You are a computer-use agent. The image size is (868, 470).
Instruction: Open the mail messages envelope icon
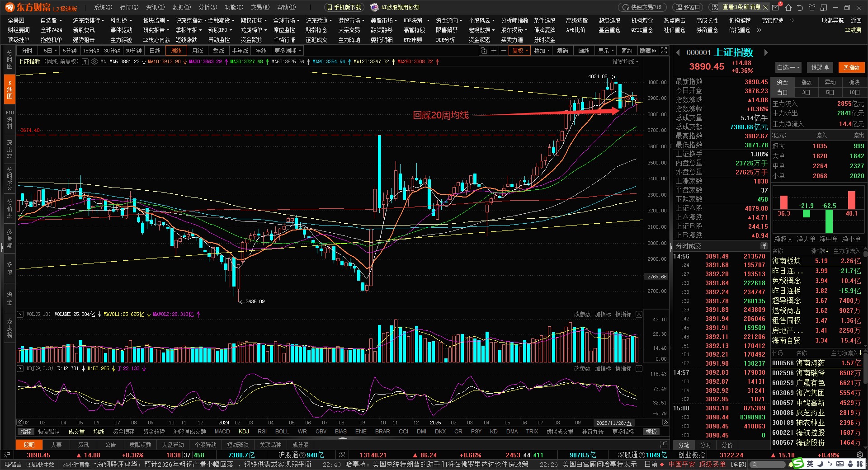[776, 7]
